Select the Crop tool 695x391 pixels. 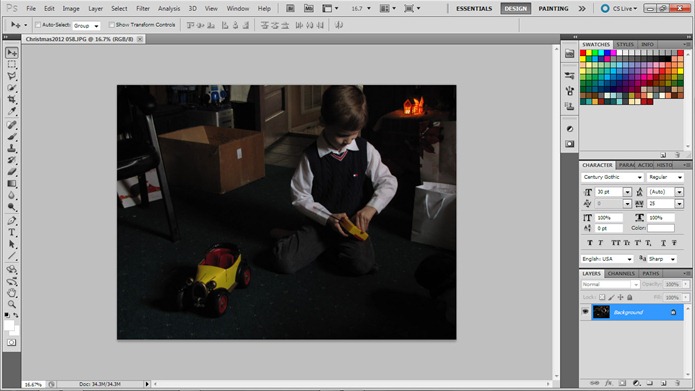12,99
